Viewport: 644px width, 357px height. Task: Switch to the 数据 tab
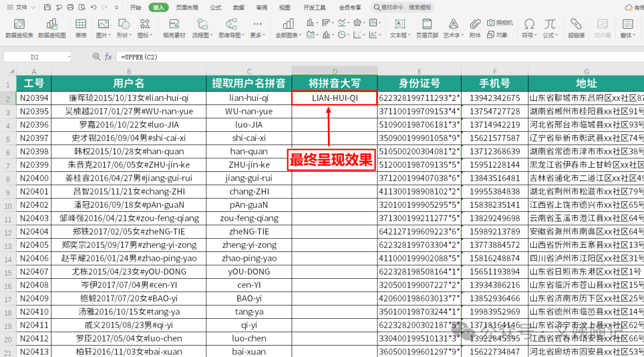pos(239,7)
